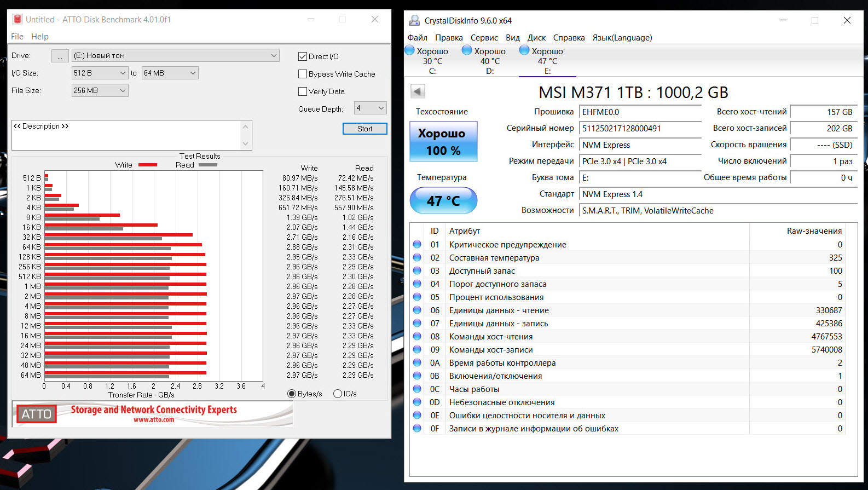
Task: Click the ATTO Disk Benchmark title bar icon
Action: point(18,19)
